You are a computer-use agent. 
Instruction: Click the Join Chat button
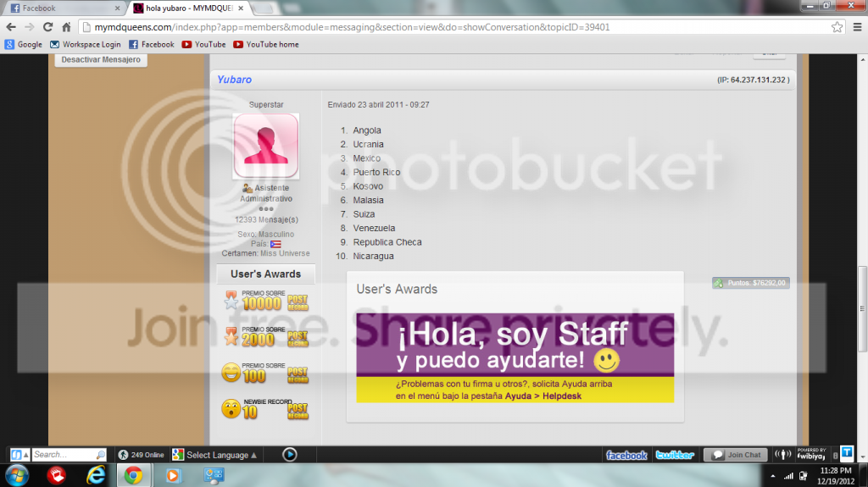pyautogui.click(x=736, y=455)
